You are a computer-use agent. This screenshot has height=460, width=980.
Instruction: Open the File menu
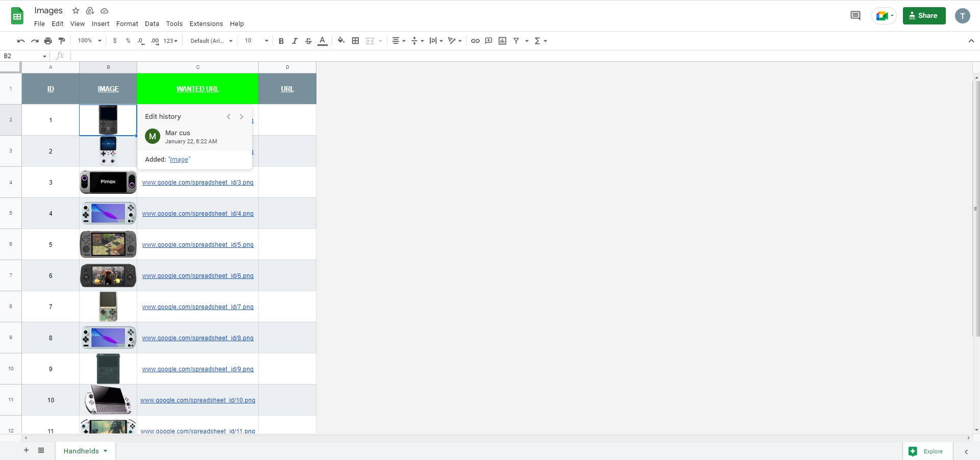(x=39, y=24)
